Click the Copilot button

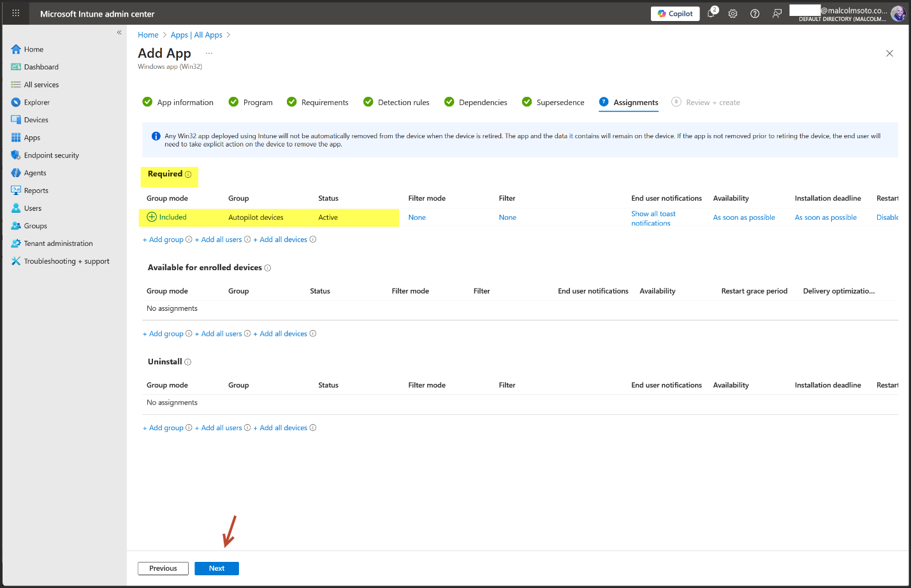(675, 13)
